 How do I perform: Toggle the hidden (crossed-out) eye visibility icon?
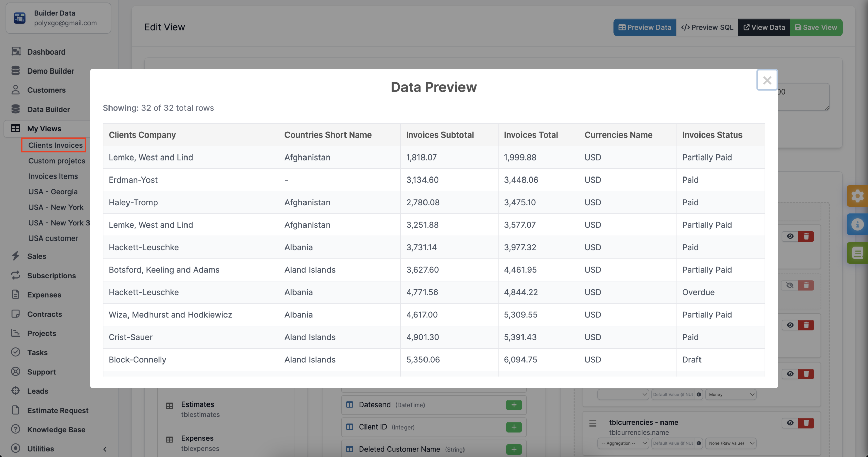[x=790, y=285]
